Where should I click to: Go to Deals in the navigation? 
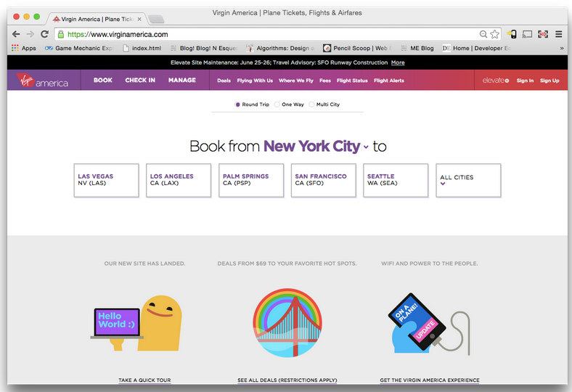tap(224, 81)
